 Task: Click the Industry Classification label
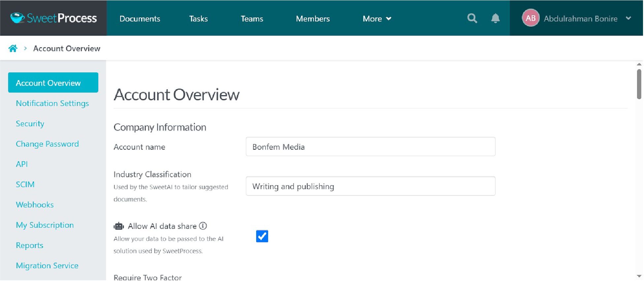152,174
